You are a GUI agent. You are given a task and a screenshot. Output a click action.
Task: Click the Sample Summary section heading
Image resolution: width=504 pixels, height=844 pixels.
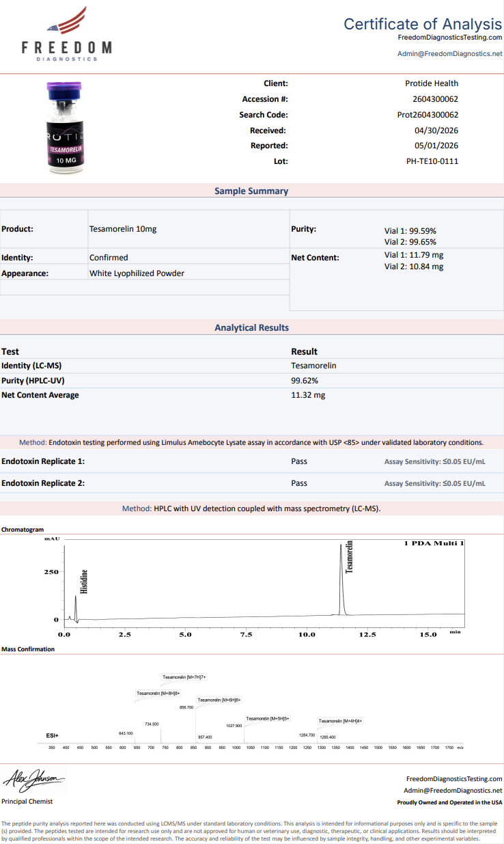pos(251,191)
